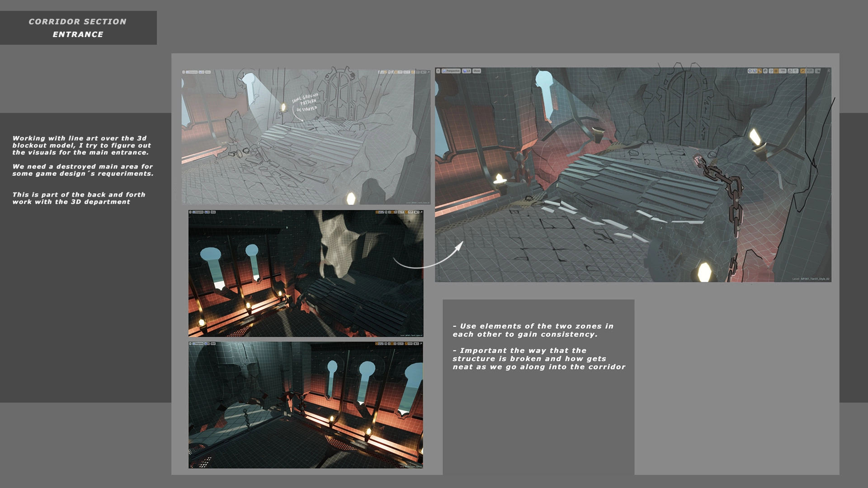Select the Rotate tool in large viewport

click(x=755, y=71)
